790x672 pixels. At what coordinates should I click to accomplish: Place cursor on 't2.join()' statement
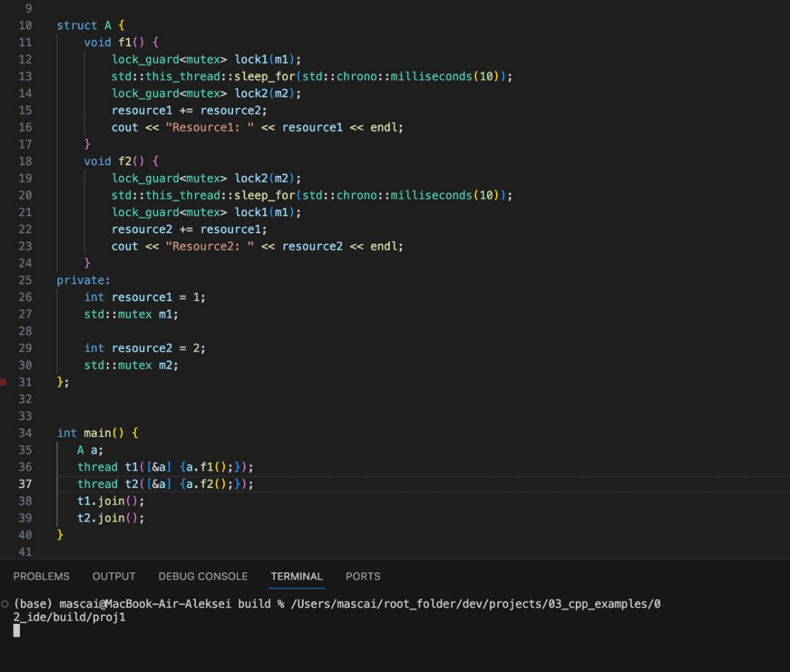tap(110, 518)
